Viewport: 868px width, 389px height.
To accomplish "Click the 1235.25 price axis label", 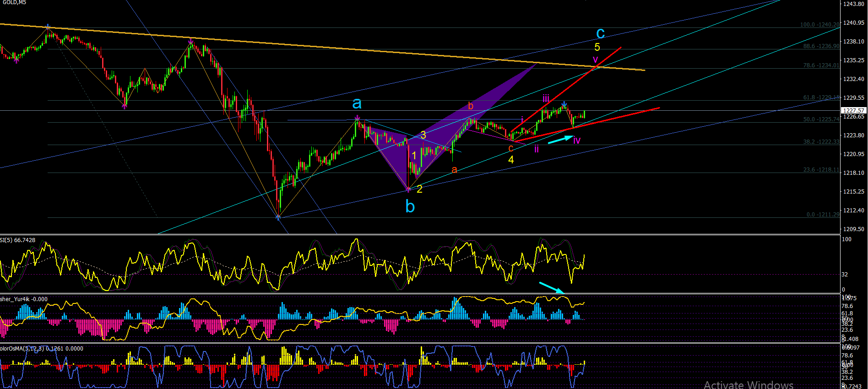I will click(x=854, y=60).
